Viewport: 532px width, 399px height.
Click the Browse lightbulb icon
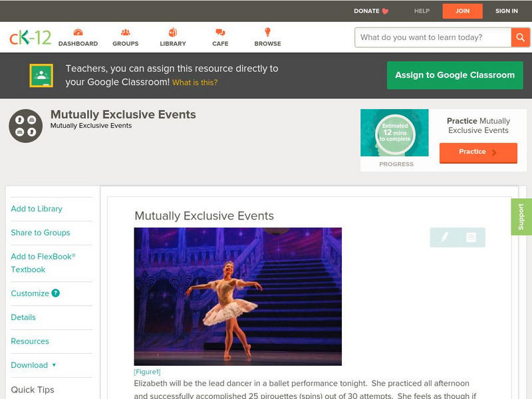(x=267, y=33)
